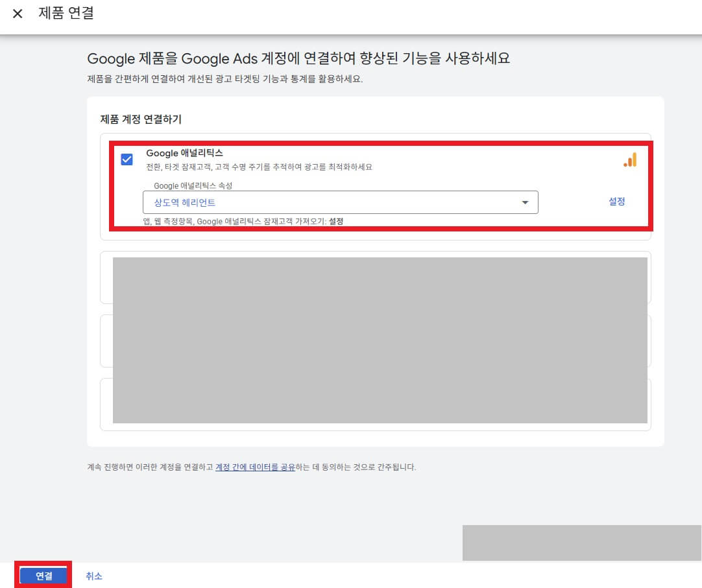Click the orange Google 애널리틱스 bar chart icon
The image size is (702, 588).
(629, 159)
